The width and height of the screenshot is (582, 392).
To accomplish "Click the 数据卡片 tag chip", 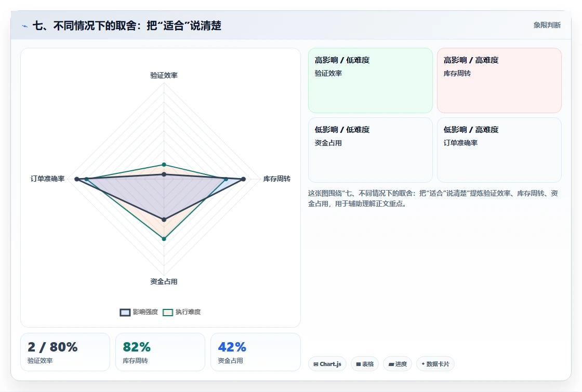I will click(x=435, y=364).
